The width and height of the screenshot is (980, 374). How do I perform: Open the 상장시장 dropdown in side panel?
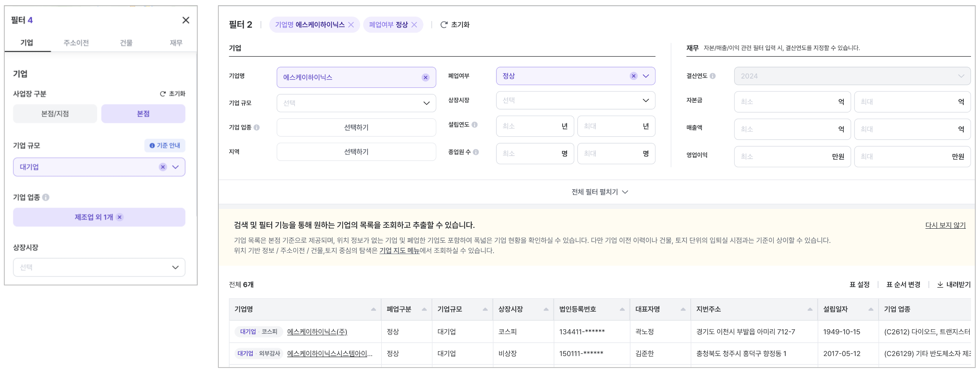99,267
